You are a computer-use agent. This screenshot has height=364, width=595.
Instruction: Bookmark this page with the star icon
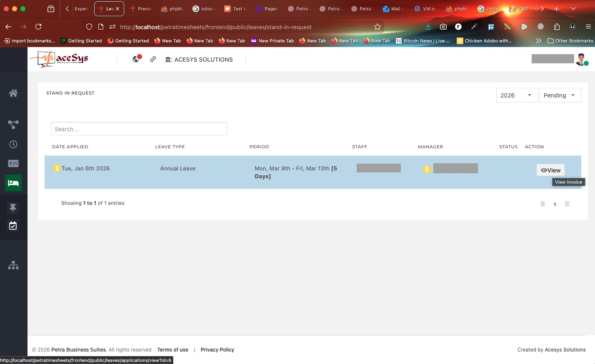click(377, 27)
